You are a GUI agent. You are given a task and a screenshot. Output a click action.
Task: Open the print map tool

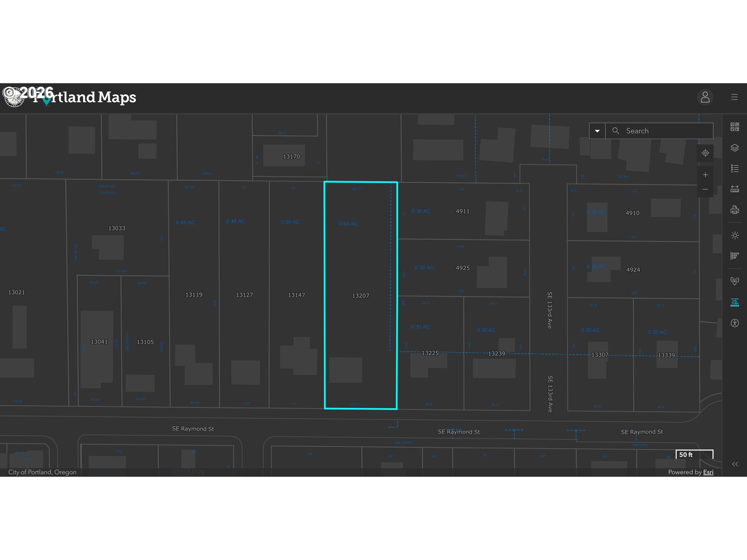735,210
